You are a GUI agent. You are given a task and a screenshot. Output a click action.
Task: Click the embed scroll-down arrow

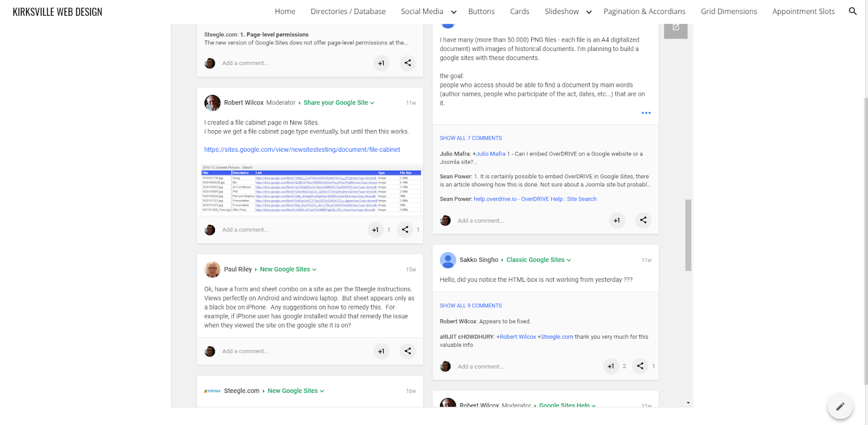(688, 403)
